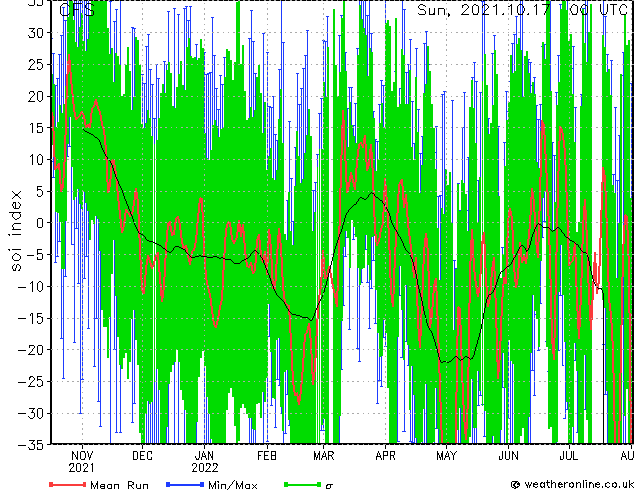The height and width of the screenshot is (490, 634).
Task: Click the green sigma legend line
Action: point(303,484)
